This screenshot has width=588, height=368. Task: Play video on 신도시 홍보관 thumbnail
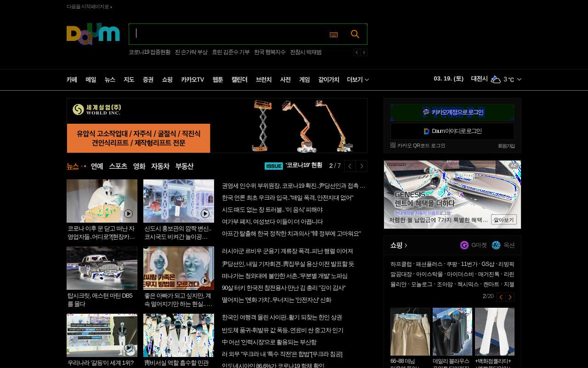(205, 213)
